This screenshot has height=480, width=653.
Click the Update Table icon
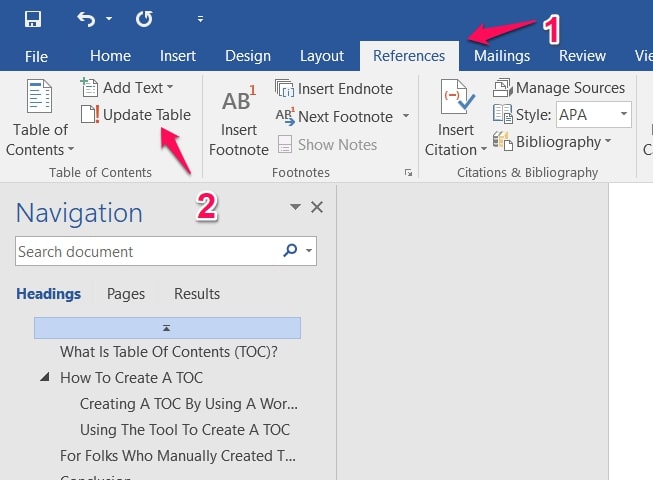(90, 114)
